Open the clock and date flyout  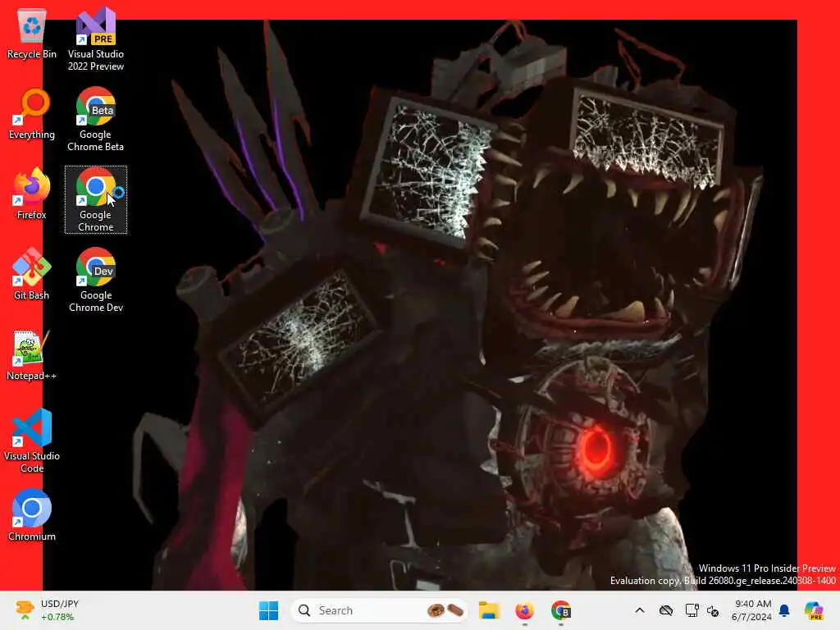pyautogui.click(x=752, y=610)
